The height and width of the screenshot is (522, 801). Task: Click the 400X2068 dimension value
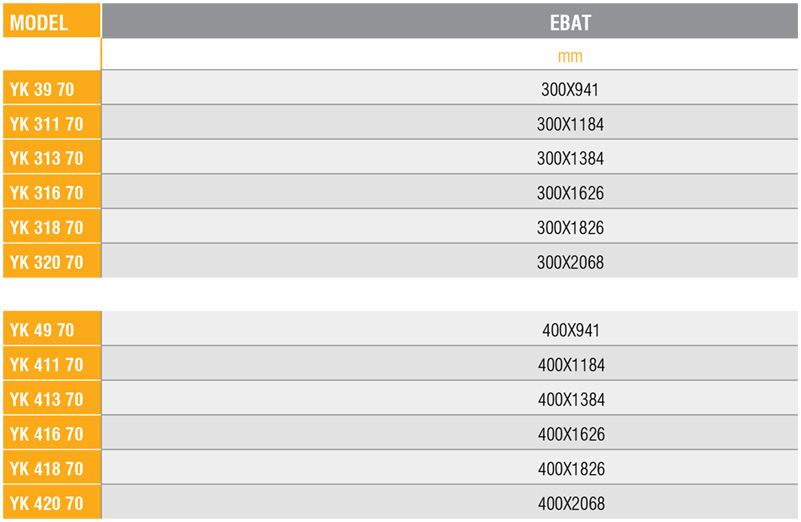click(571, 503)
